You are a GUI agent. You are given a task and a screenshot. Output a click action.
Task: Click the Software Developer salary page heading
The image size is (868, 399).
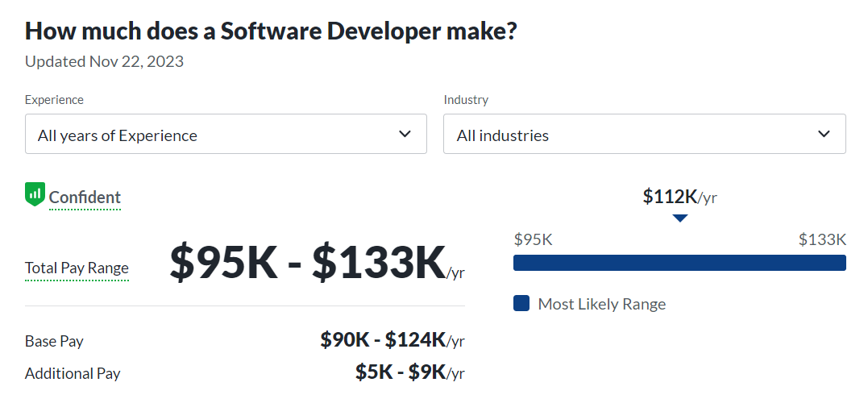(x=271, y=31)
